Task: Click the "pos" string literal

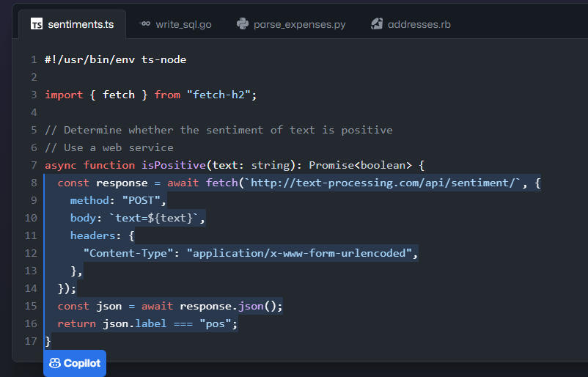Action: click(x=216, y=324)
